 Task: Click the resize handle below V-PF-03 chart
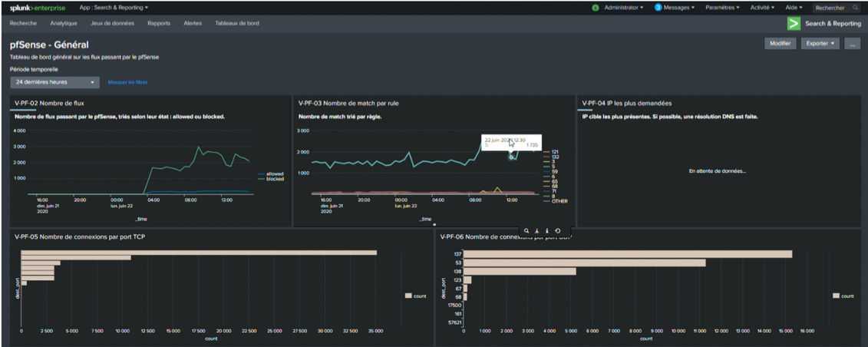434,225
